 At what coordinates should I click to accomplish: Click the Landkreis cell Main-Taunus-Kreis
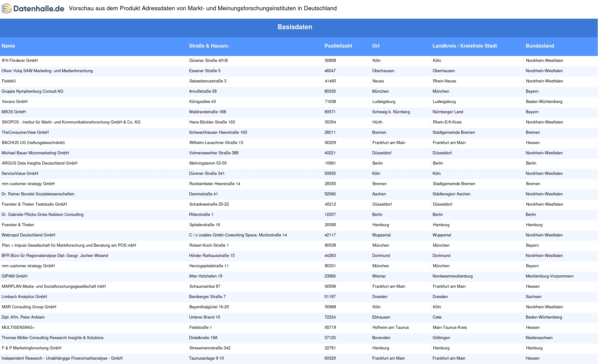click(x=450, y=328)
